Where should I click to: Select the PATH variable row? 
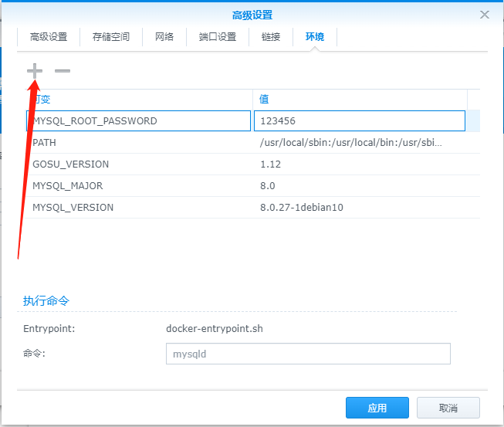point(252,142)
